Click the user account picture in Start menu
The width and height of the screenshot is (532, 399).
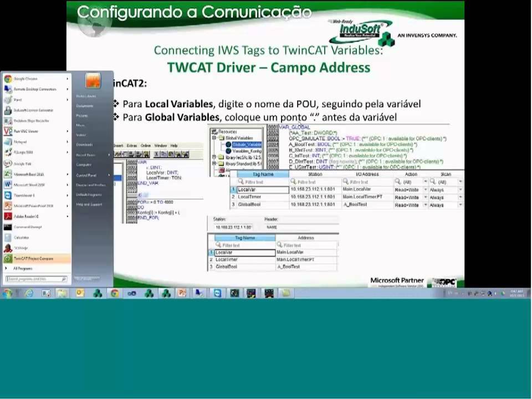pyautogui.click(x=93, y=80)
